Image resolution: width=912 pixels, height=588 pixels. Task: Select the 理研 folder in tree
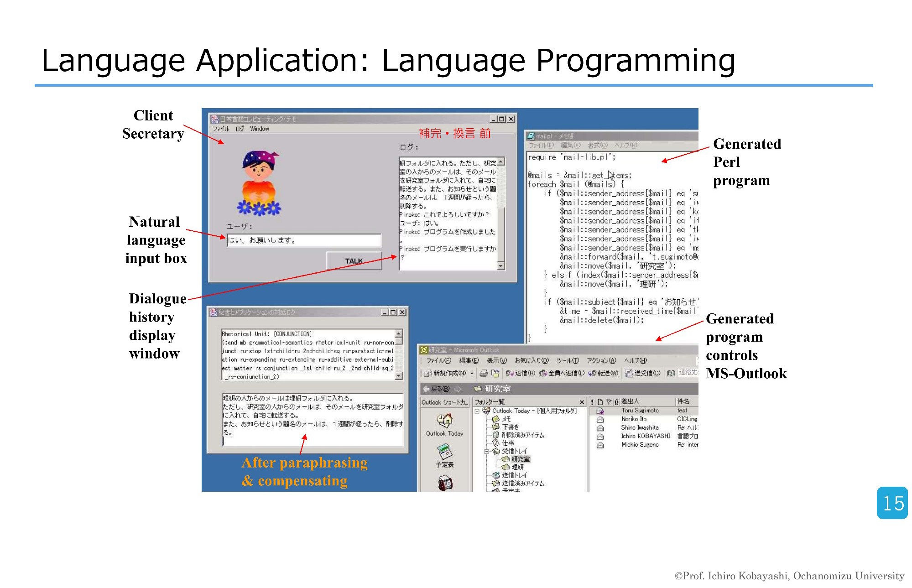(x=517, y=467)
